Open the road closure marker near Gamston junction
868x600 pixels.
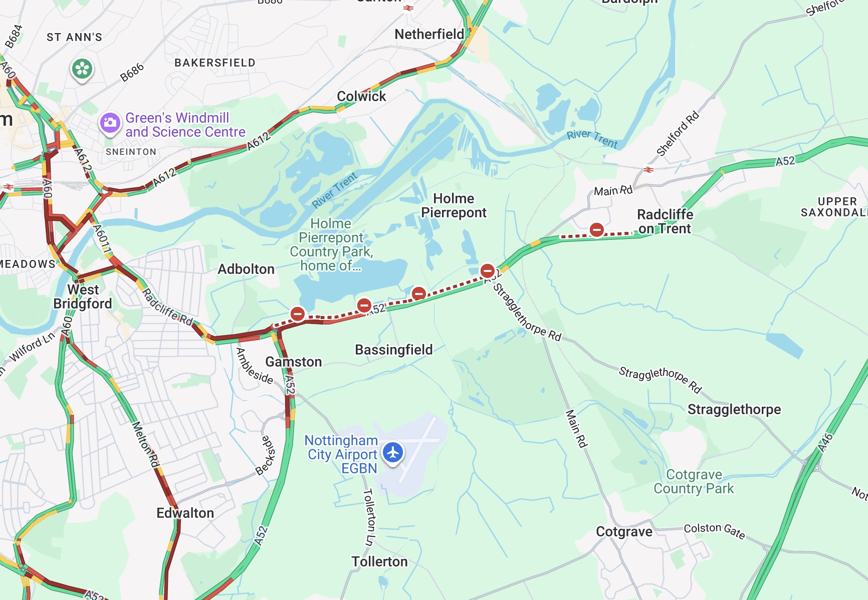click(298, 314)
